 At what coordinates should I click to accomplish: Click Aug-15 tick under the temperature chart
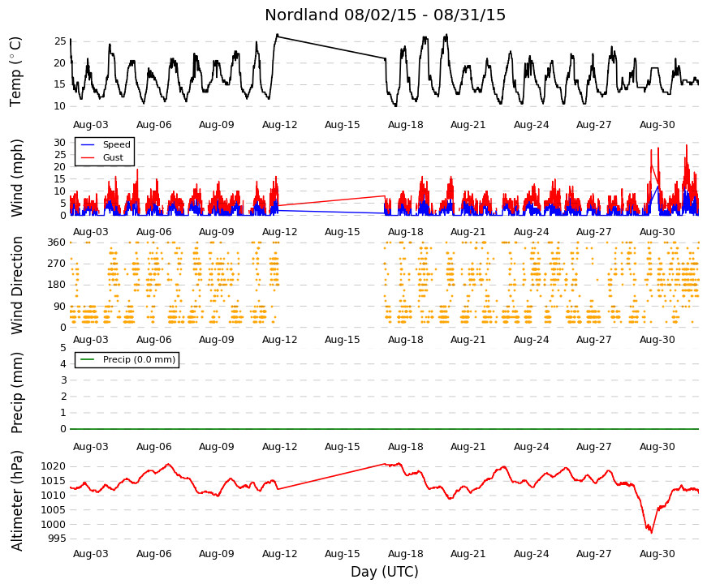[343, 125]
